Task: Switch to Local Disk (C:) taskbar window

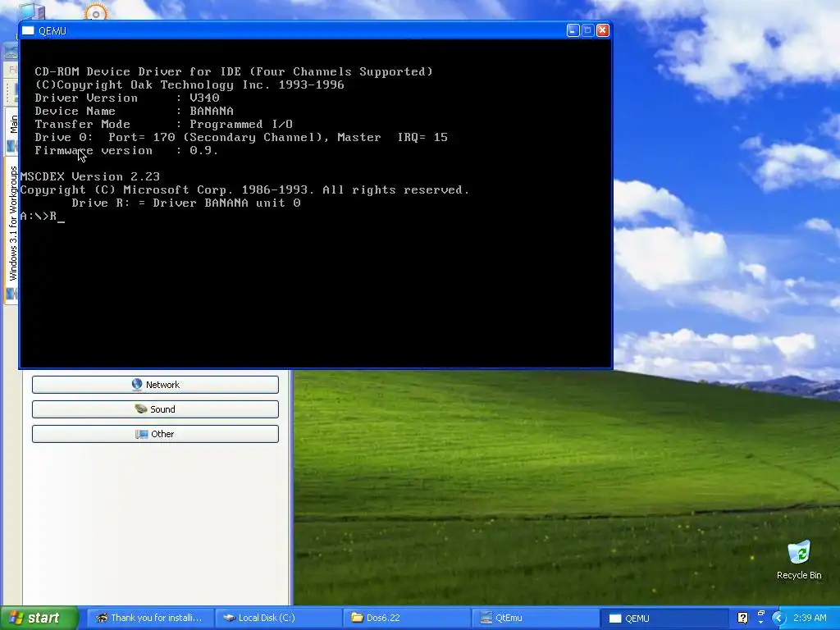Action: tap(279, 618)
